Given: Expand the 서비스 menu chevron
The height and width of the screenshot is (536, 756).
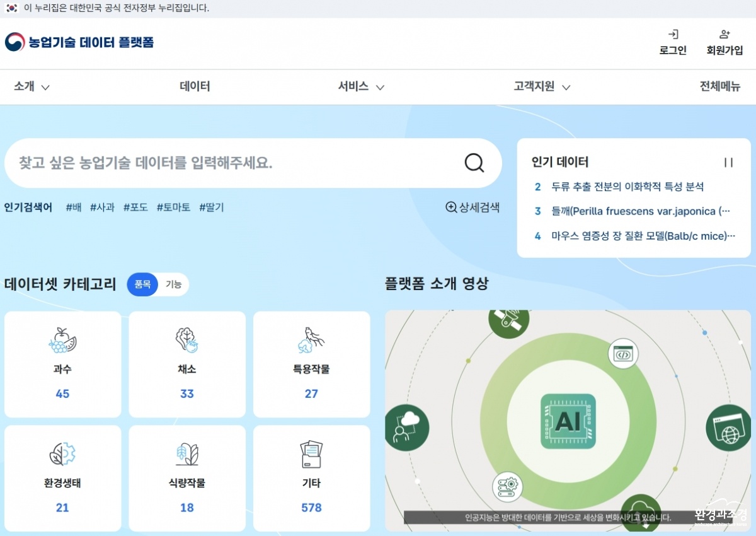Looking at the screenshot, I should click(380, 88).
